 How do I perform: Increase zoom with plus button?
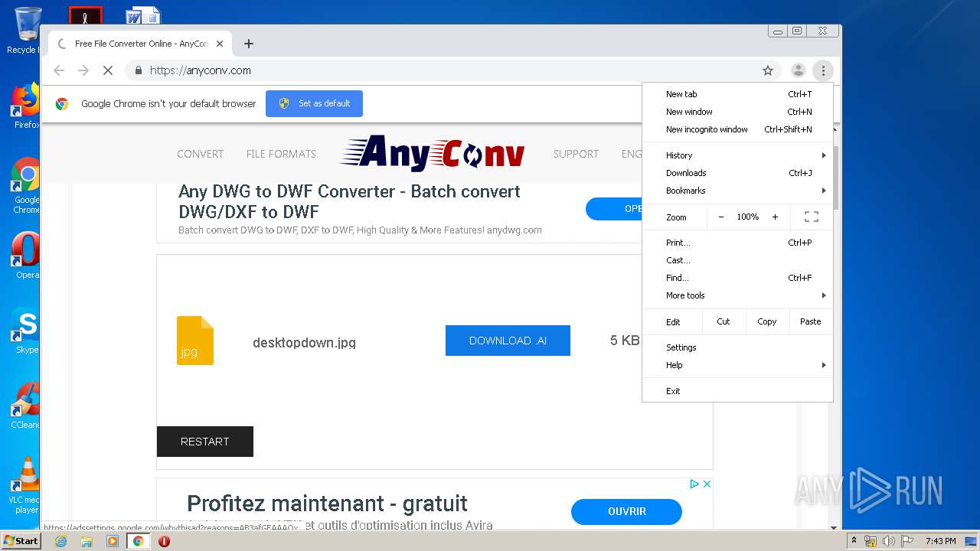tap(775, 217)
